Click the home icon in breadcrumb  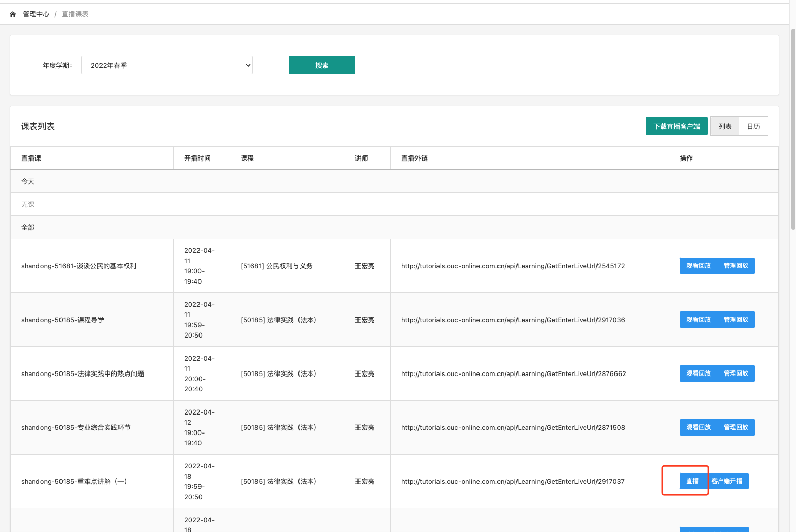pyautogui.click(x=13, y=14)
